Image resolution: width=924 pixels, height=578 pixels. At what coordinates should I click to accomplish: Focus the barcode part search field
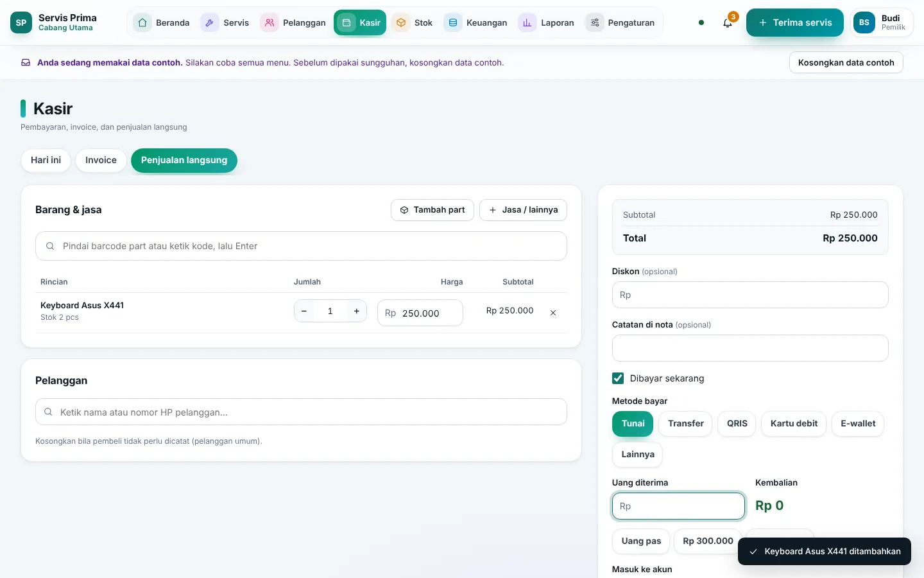pos(301,246)
